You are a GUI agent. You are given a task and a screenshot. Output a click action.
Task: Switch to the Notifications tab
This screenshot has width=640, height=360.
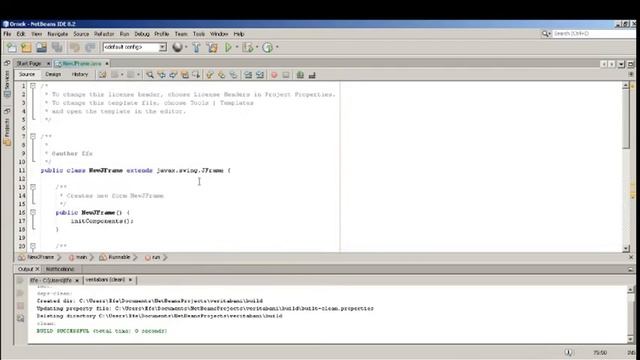click(x=60, y=269)
